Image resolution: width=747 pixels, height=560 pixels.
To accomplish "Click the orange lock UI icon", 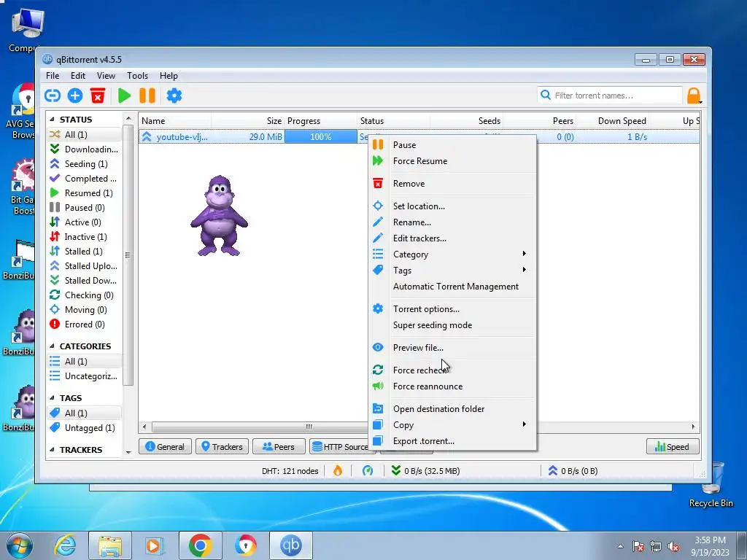I will (694, 96).
